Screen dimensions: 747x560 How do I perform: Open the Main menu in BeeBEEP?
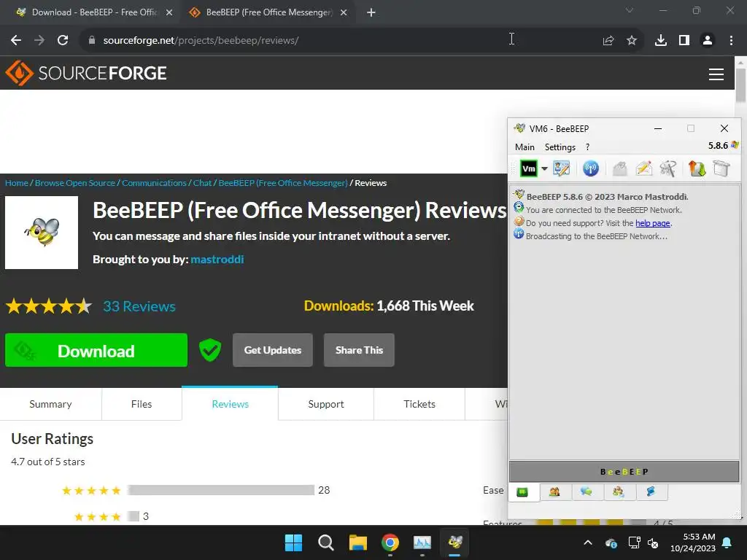pos(525,147)
